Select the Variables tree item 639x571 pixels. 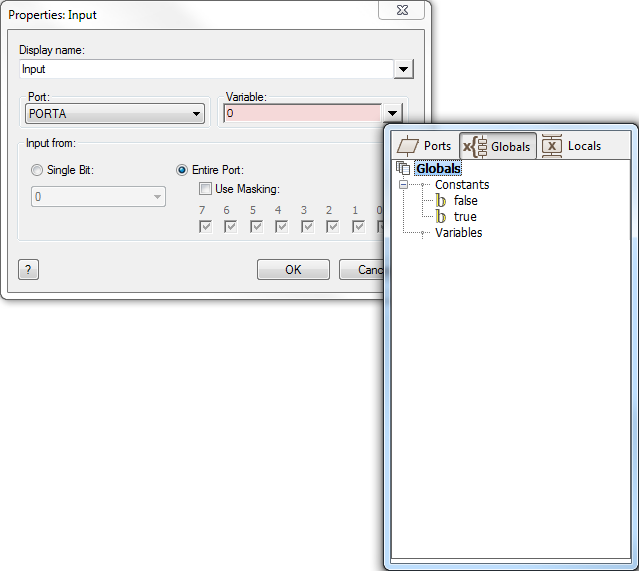[x=458, y=233]
